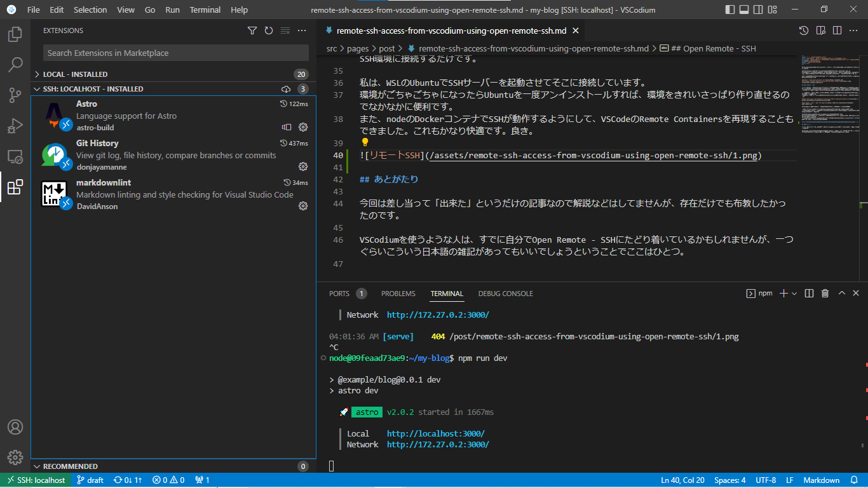Open the Manage gear in activity bar

(15, 457)
